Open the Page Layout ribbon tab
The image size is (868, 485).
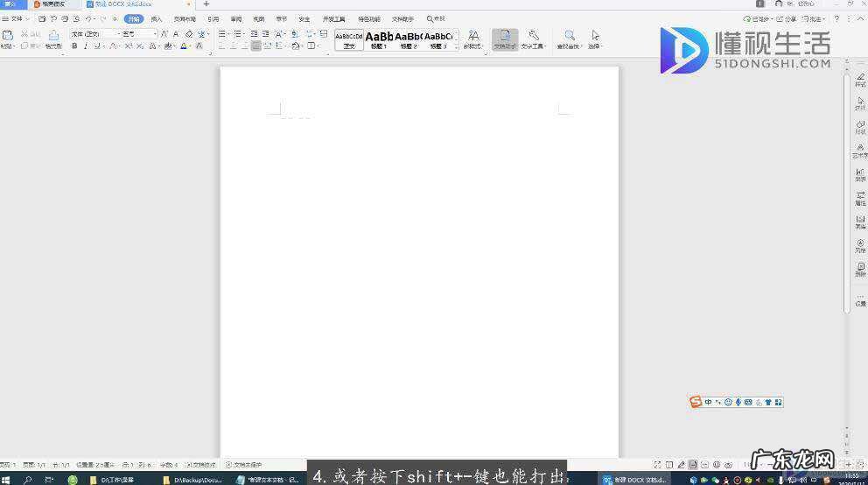click(x=185, y=18)
